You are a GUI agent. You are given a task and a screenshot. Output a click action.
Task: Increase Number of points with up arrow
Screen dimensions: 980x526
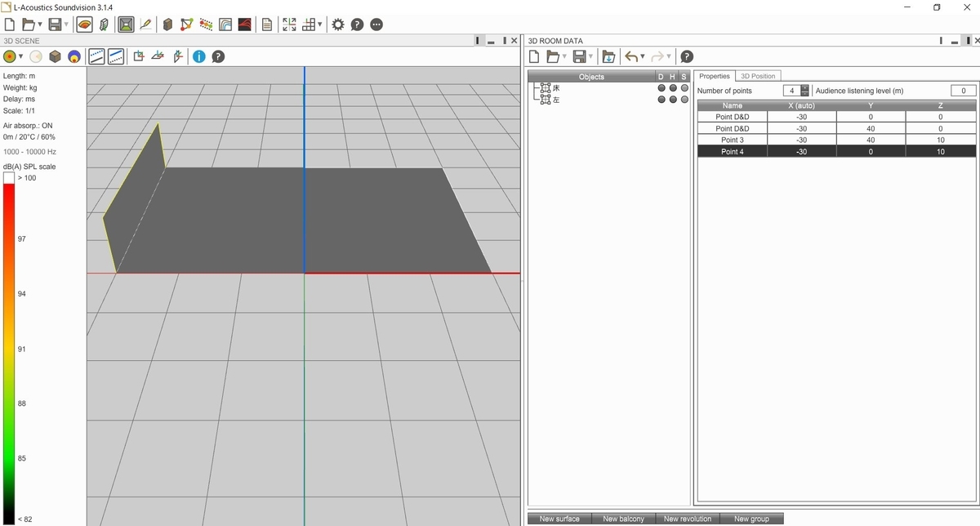805,87
